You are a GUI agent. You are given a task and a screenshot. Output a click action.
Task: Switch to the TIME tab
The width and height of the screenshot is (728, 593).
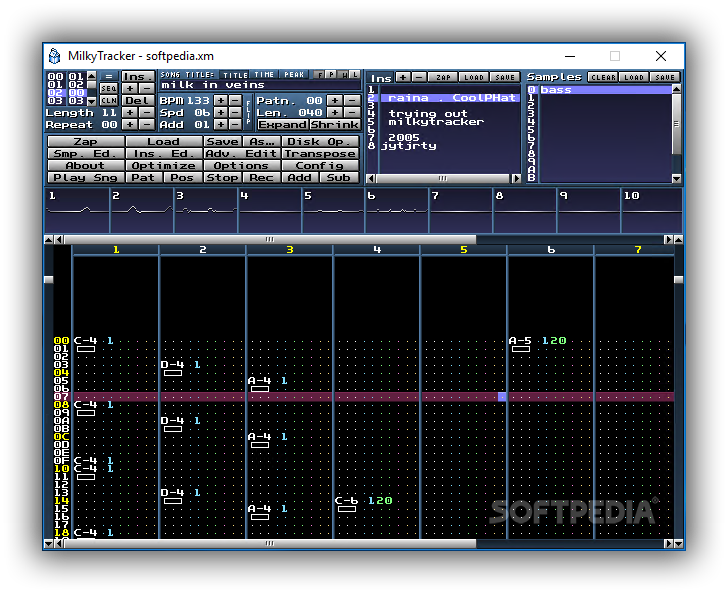pyautogui.click(x=264, y=75)
